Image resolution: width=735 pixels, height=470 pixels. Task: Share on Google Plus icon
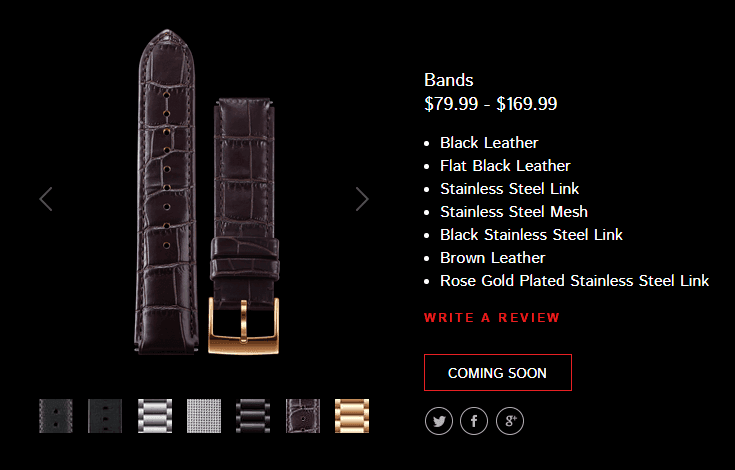click(510, 421)
